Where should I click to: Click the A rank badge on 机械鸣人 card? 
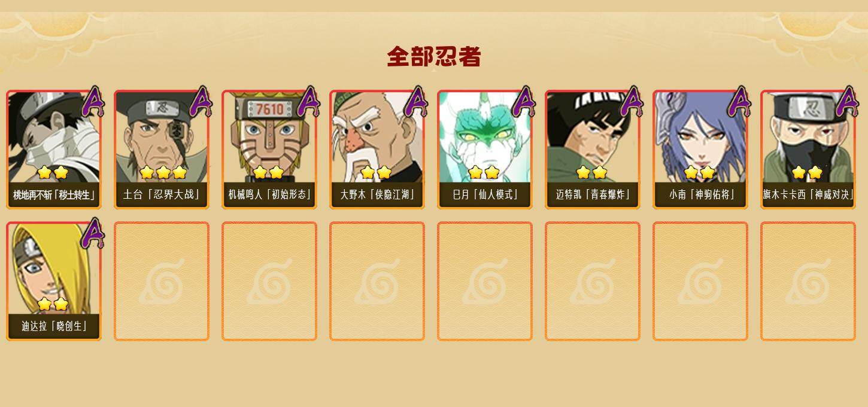coord(308,102)
